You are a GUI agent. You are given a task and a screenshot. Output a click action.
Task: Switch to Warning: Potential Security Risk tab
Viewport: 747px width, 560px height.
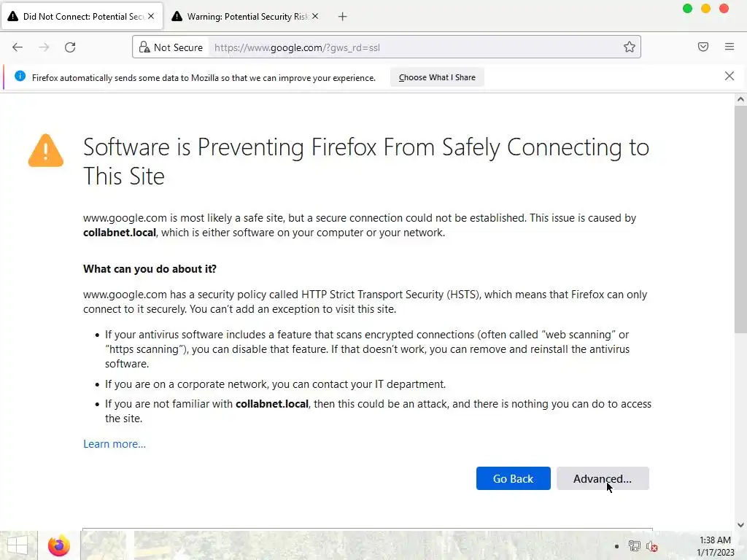(x=241, y=16)
